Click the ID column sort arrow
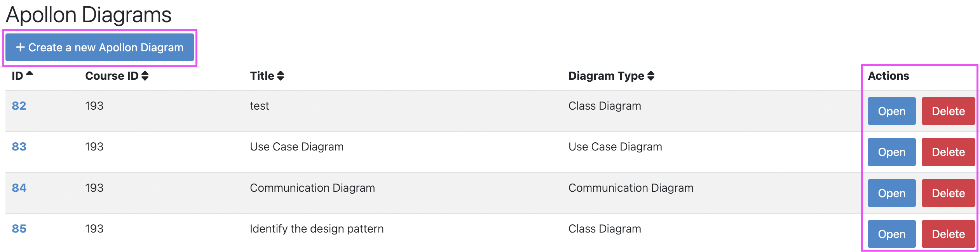Viewport: 980px width, 252px height. 29,73
